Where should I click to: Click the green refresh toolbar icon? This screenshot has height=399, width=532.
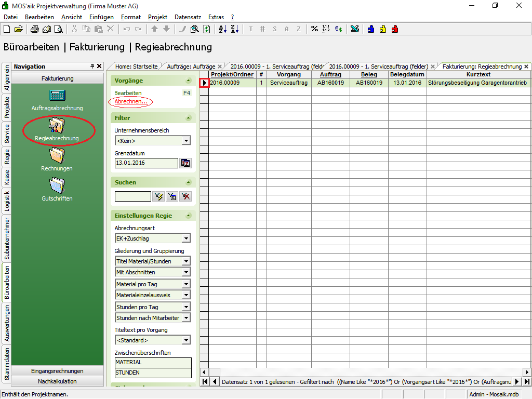coord(207,29)
